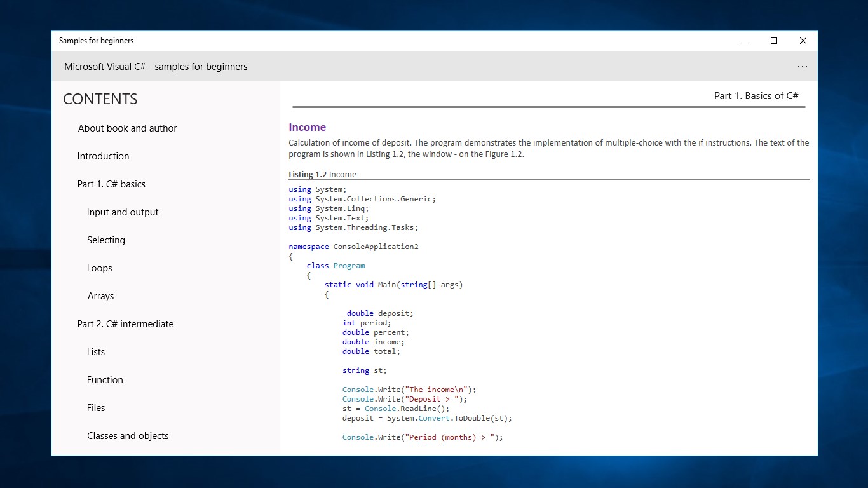868x488 pixels.
Task: Click the static void Main code line
Action: pyautogui.click(x=393, y=285)
